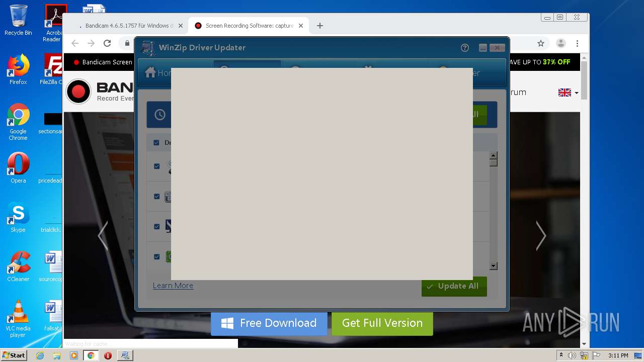
Task: Close the Bandicam 4.6.5.1757 tab
Action: 181,26
